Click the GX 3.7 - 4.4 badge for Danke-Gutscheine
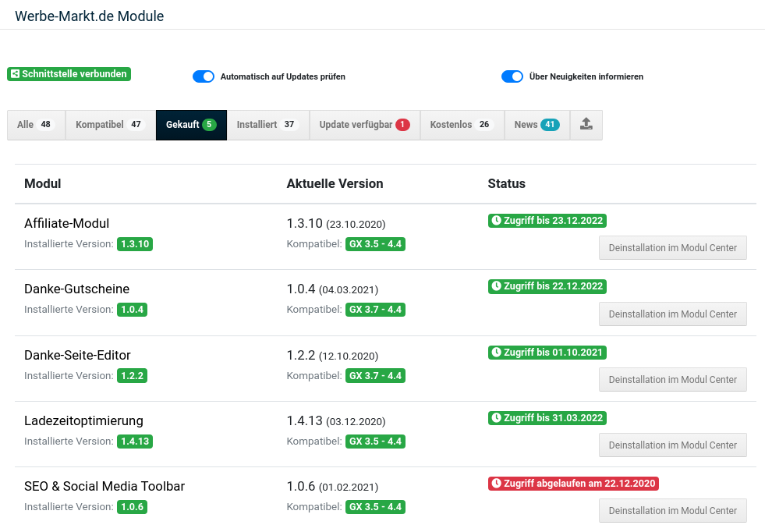The height and width of the screenshot is (532, 765). coord(375,310)
